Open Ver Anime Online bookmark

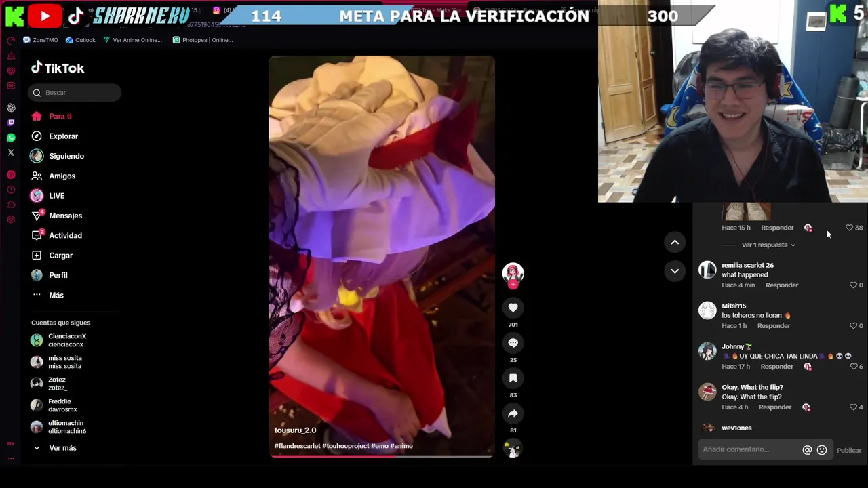click(x=132, y=40)
